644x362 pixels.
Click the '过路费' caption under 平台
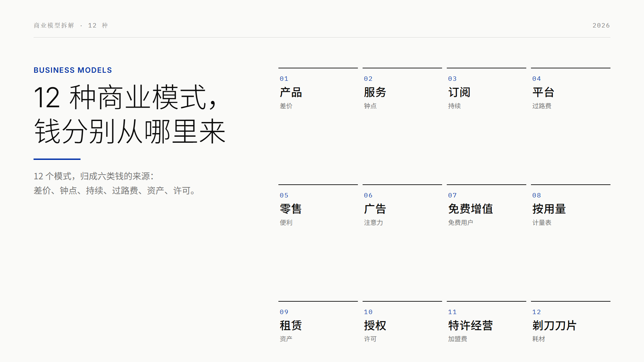(542, 106)
